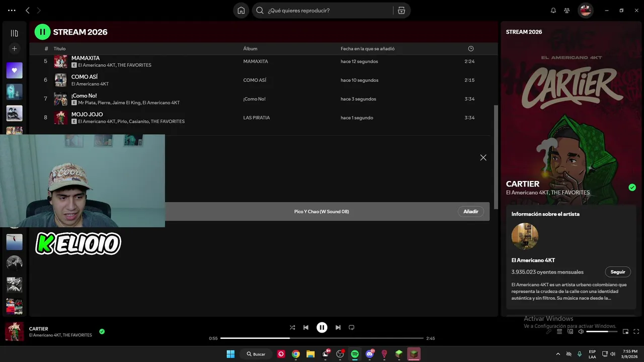The image size is (644, 362).
Task: Toggle repeat mode in player controls
Action: pyautogui.click(x=352, y=327)
